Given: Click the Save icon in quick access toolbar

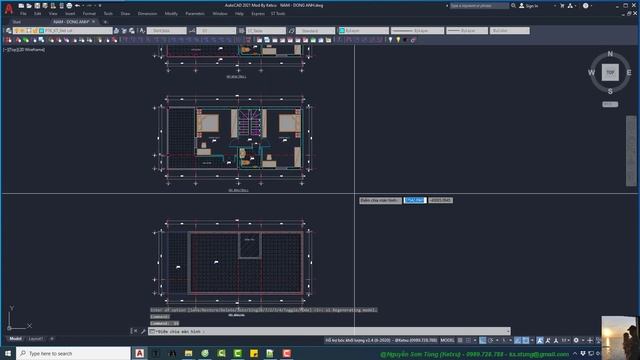Looking at the screenshot, I should coord(37,6).
